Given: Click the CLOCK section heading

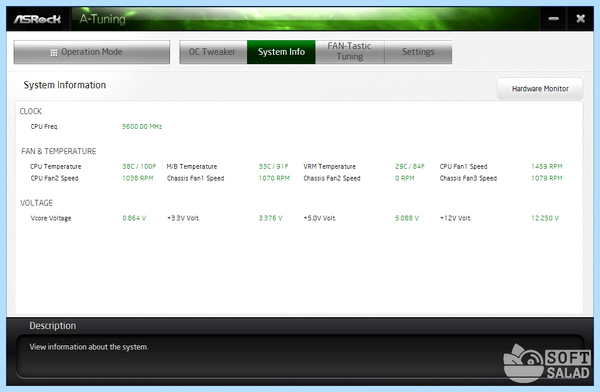Looking at the screenshot, I should pos(31,111).
